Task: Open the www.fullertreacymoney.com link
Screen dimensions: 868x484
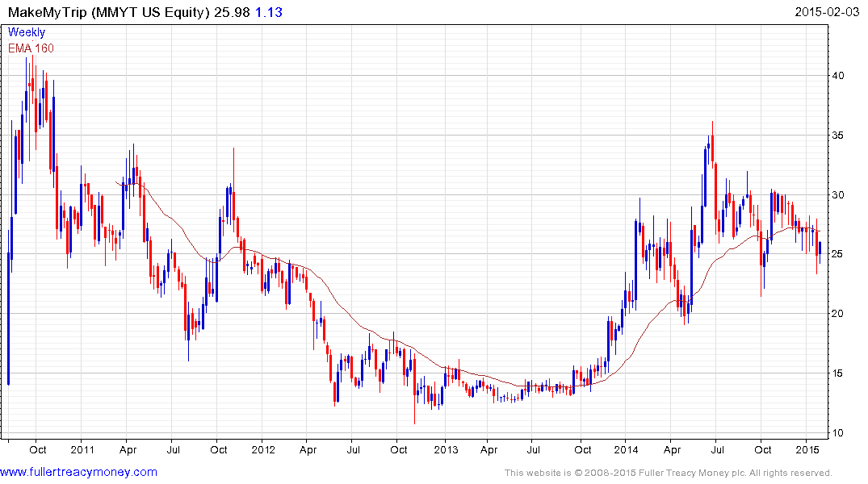Action: pyautogui.click(x=78, y=473)
